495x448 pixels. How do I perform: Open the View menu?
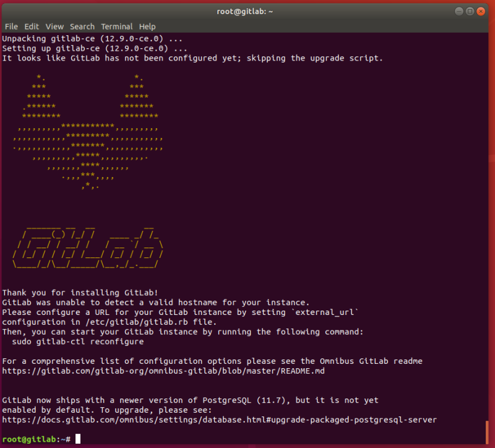coord(54,27)
